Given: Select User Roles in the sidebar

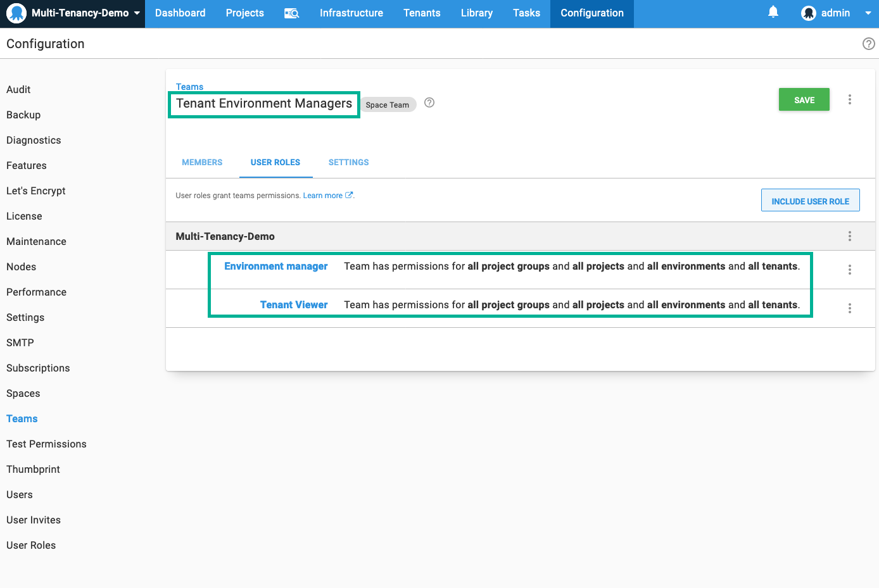Looking at the screenshot, I should (x=31, y=545).
